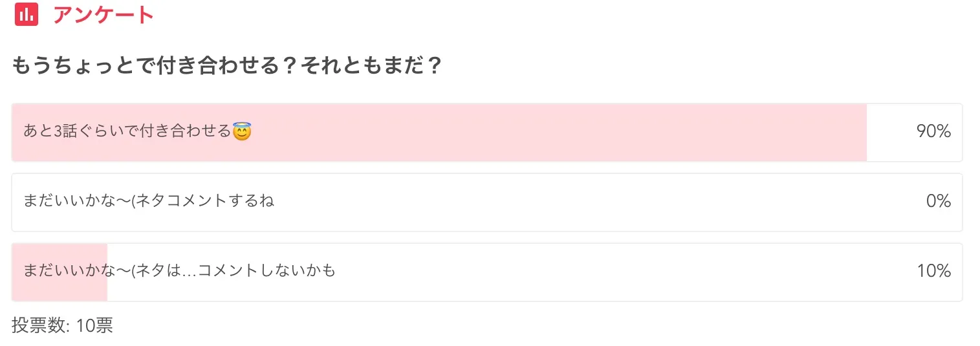The image size is (980, 346).
Task: Click the 90% result percentage
Action: click(933, 132)
